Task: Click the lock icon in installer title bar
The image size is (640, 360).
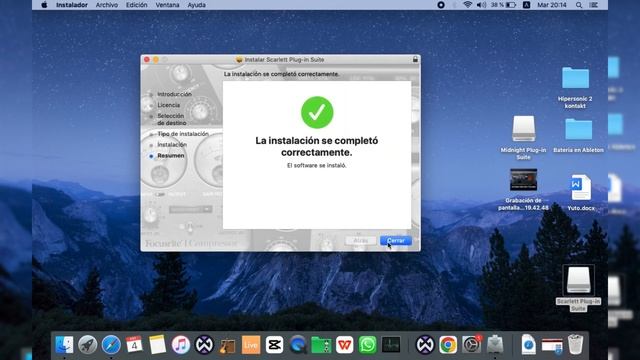Action: [x=415, y=60]
